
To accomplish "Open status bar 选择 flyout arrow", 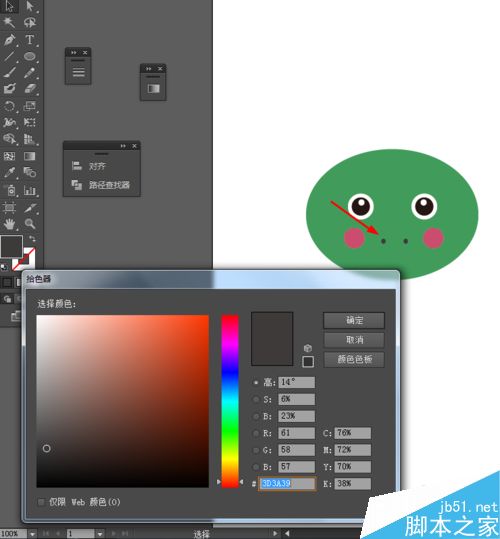I will click(275, 534).
